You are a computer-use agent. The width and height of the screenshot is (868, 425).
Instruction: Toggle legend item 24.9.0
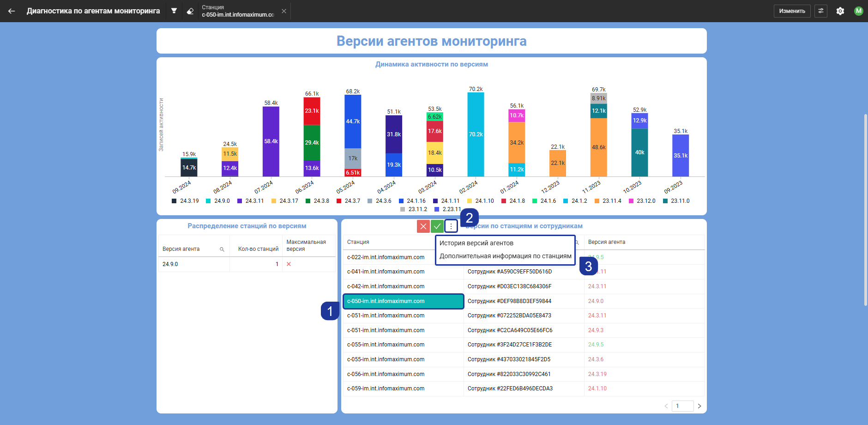click(218, 201)
